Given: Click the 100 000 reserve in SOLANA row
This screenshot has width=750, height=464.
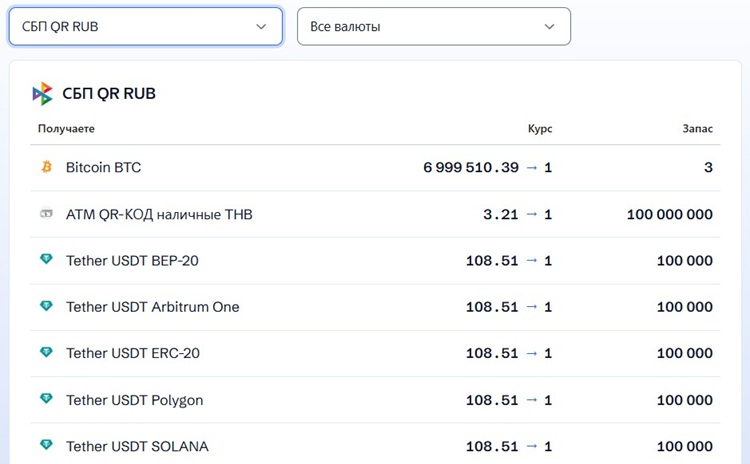Looking at the screenshot, I should [x=684, y=446].
